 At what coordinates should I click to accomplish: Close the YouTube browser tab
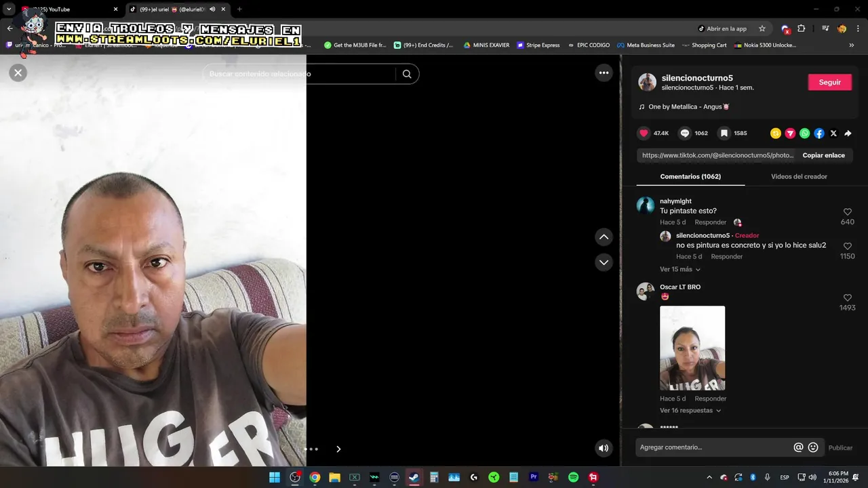(x=115, y=9)
